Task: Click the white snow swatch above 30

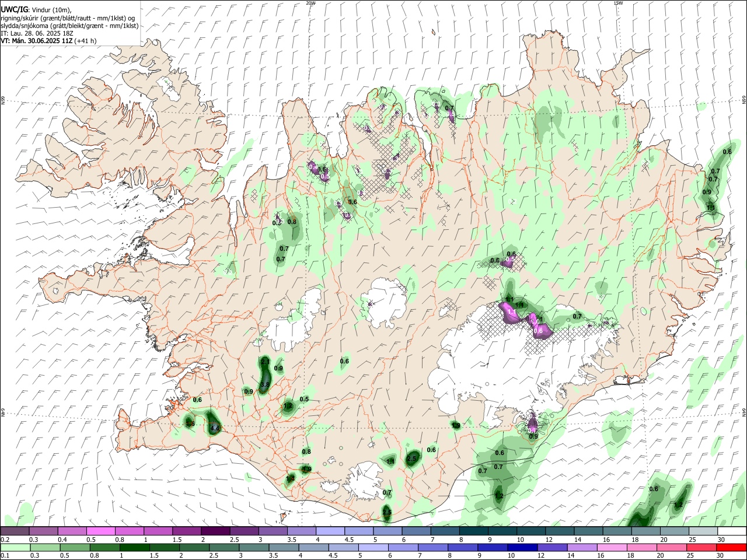Action: 731,531
